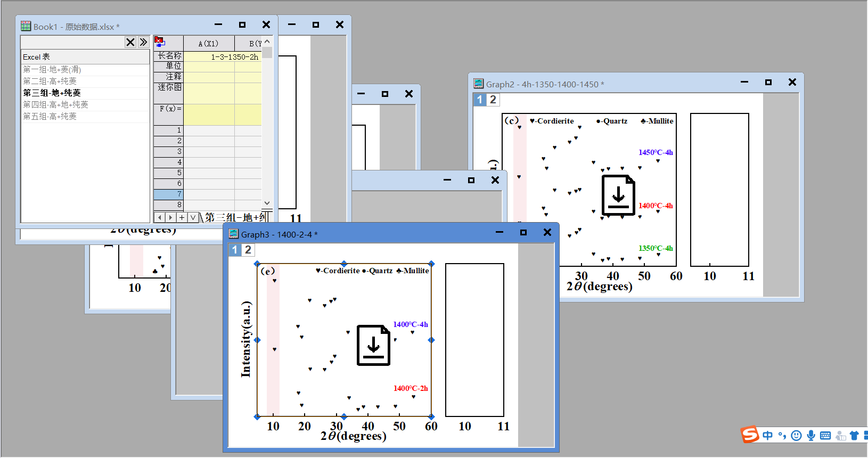Select sheet 第五组-高+纯菱 in Excel list
The height and width of the screenshot is (458, 868).
(85, 117)
